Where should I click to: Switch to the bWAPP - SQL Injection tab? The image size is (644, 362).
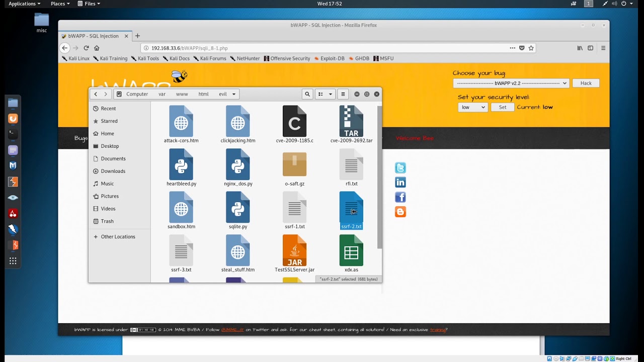[95, 36]
